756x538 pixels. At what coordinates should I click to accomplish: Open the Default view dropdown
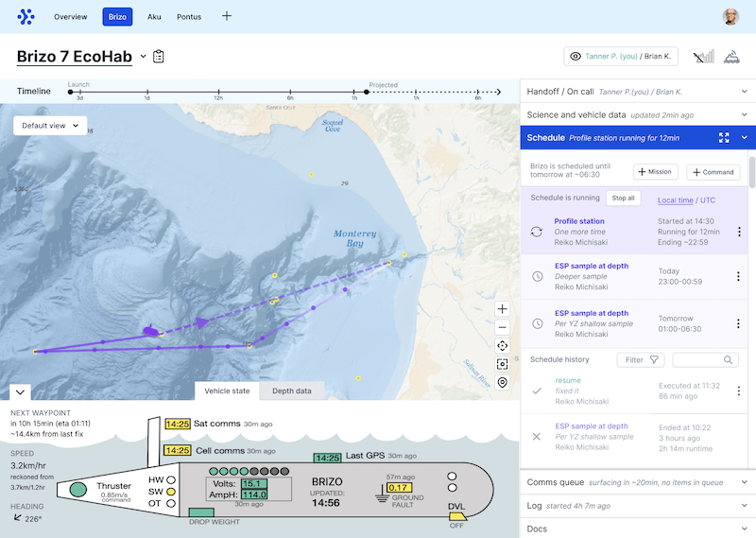[50, 126]
